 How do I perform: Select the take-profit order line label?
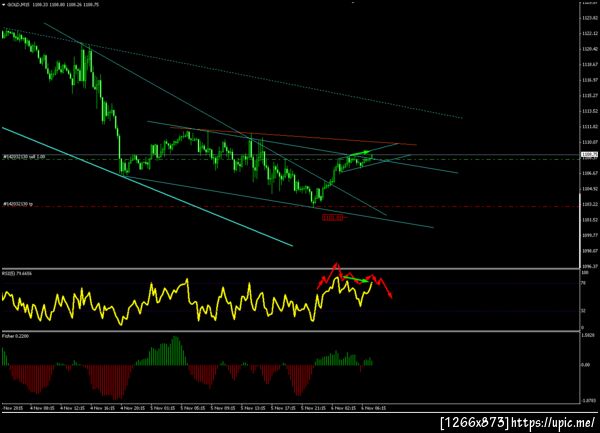pyautogui.click(x=18, y=204)
